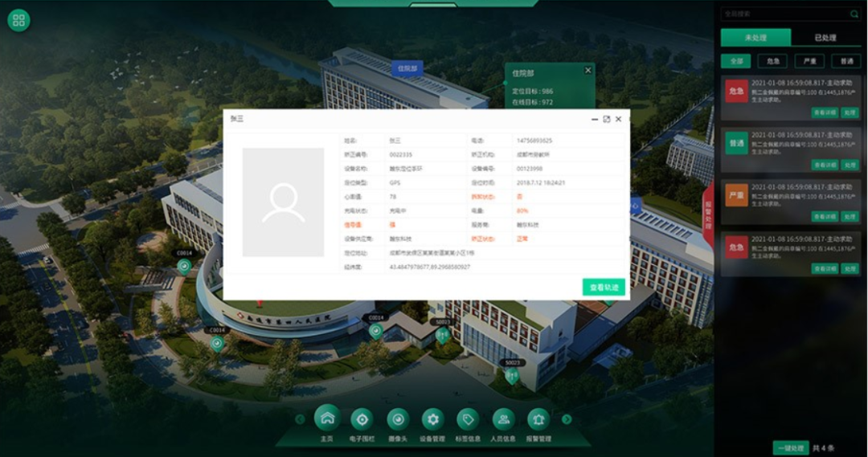Image resolution: width=868 pixels, height=457 pixels.
Task: Click the 共4条 count text
Action: [x=823, y=447]
